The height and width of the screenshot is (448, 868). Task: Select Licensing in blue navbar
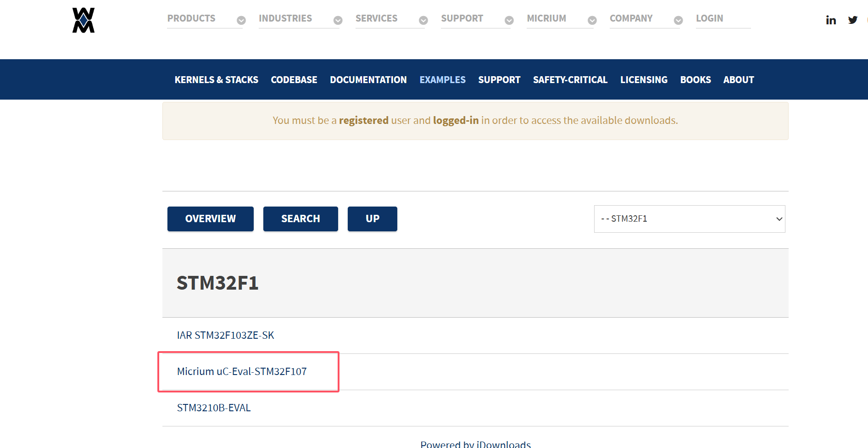tap(644, 80)
